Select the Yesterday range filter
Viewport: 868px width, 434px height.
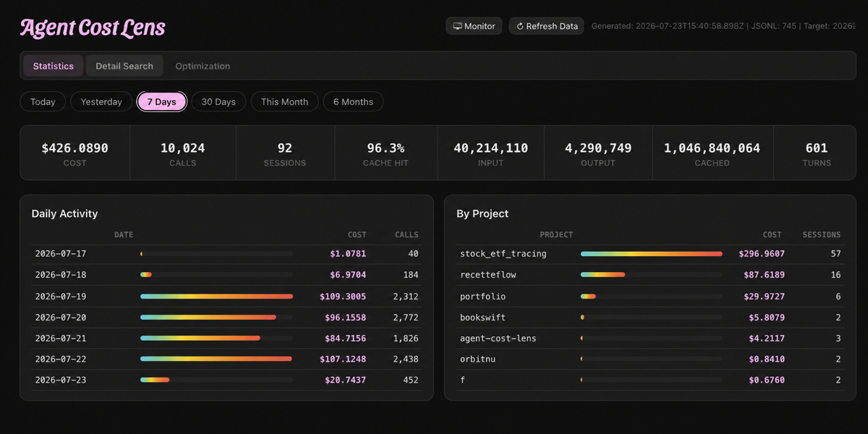[101, 102]
